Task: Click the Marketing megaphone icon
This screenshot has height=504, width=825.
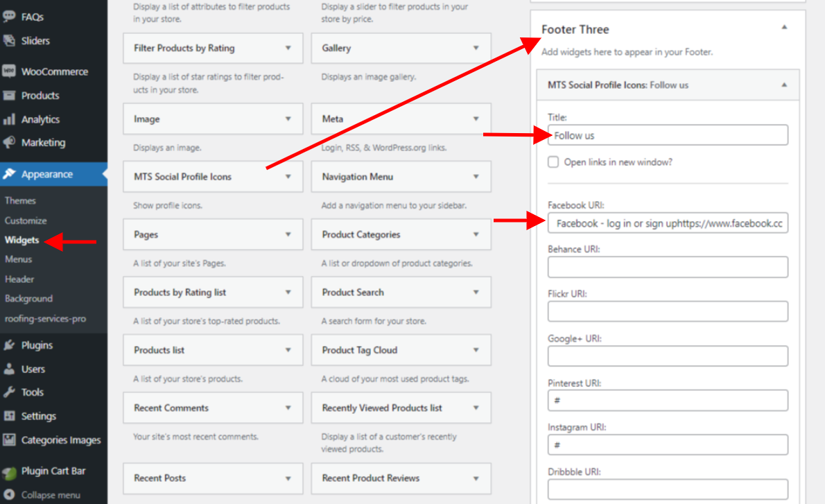Action: [x=9, y=143]
